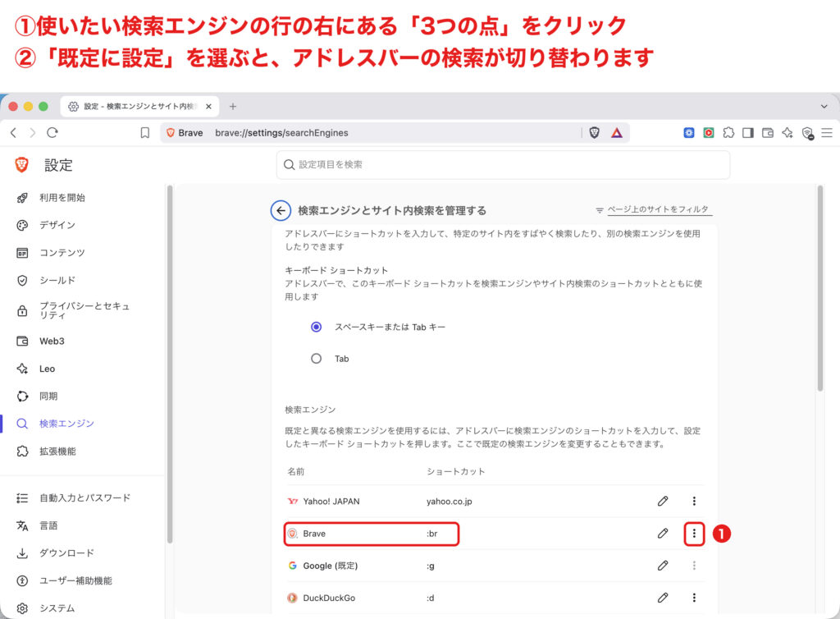Go back with the browser back arrow
840x619 pixels.
coord(14,133)
